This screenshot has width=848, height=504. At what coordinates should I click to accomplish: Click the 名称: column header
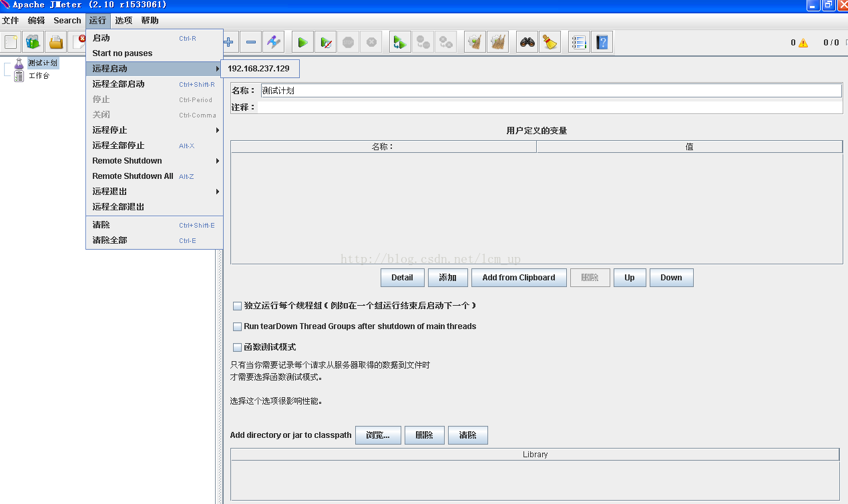383,147
